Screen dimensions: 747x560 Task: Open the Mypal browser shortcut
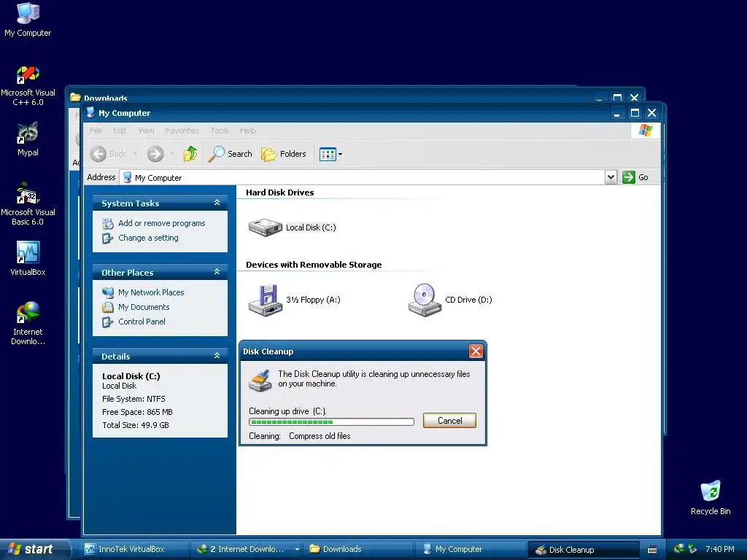pyautogui.click(x=28, y=139)
